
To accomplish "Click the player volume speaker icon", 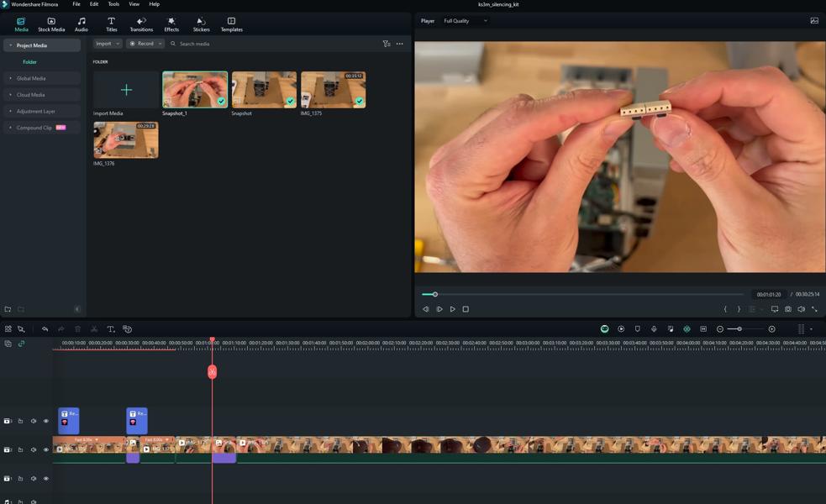I will [802, 309].
